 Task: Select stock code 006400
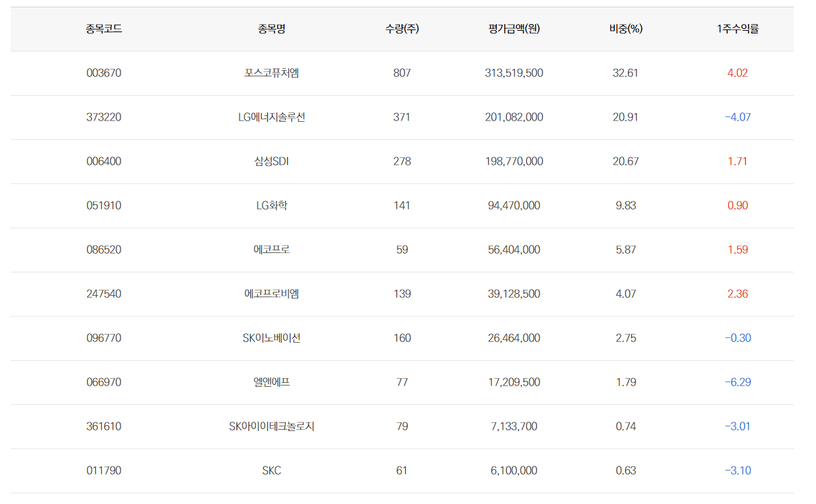click(104, 161)
